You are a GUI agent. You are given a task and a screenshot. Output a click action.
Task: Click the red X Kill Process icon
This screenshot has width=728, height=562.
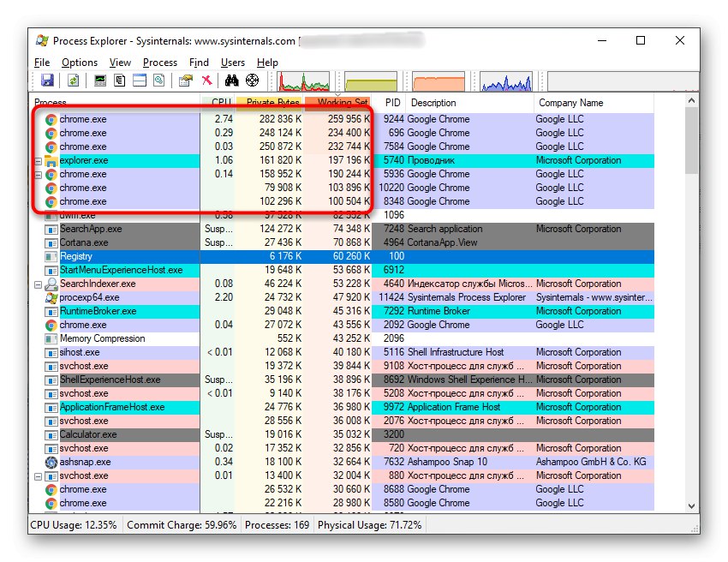206,81
